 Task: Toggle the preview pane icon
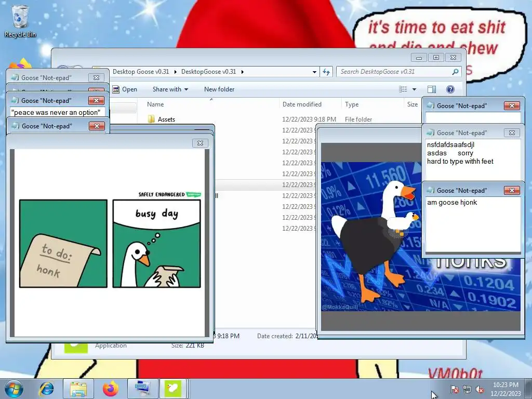pyautogui.click(x=432, y=89)
